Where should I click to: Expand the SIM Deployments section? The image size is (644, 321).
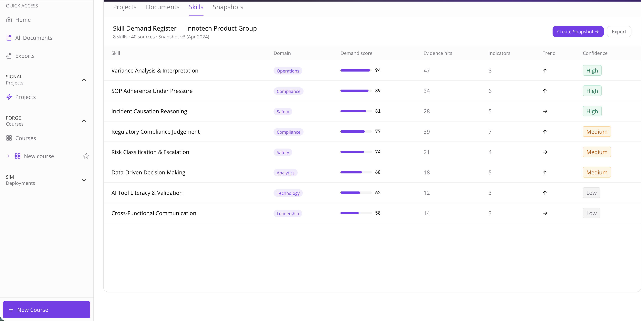point(84,180)
